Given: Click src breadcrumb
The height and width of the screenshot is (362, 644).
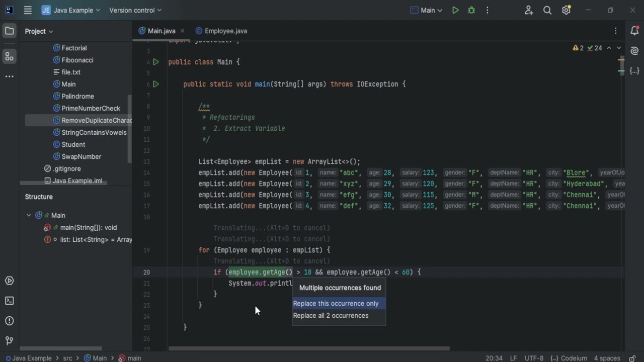Looking at the screenshot, I should [x=67, y=358].
